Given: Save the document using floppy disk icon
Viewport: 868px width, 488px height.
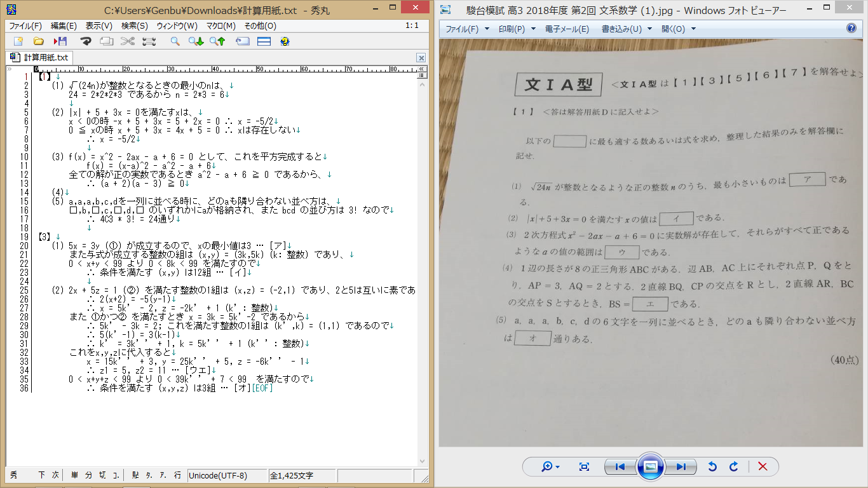Looking at the screenshot, I should pos(60,41).
